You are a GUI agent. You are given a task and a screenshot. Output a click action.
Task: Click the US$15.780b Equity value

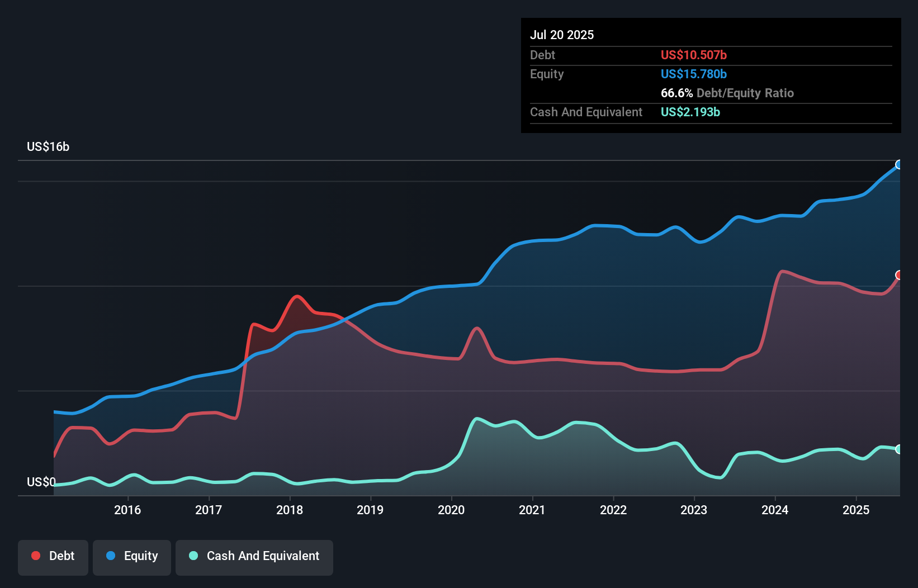pos(693,73)
